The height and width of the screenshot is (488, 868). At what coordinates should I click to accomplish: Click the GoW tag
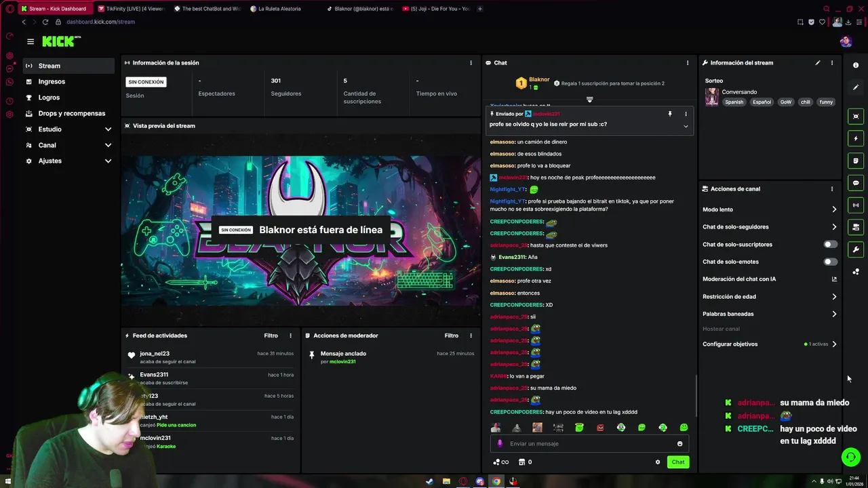[785, 102]
